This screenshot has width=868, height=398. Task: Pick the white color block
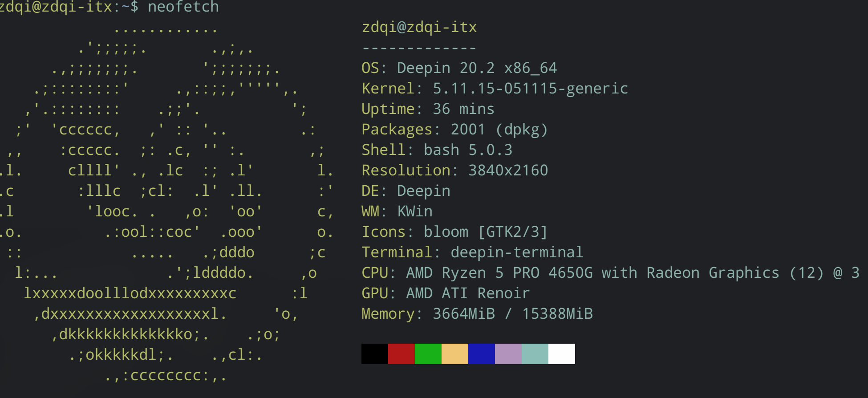[x=561, y=354]
